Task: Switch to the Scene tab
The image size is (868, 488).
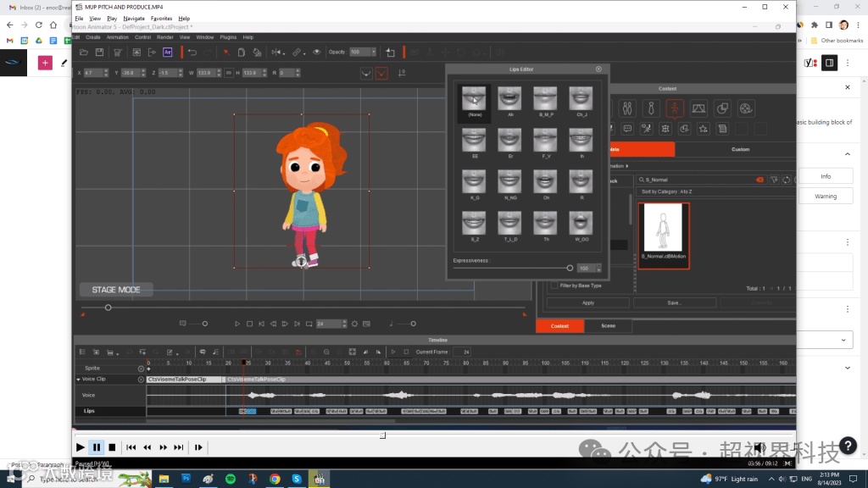Action: [x=609, y=325]
